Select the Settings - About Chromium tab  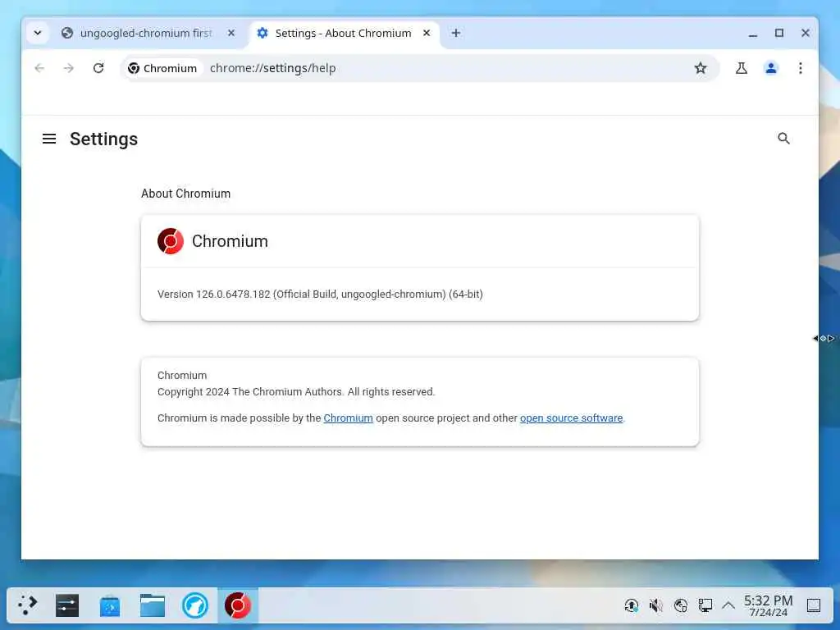coord(344,33)
